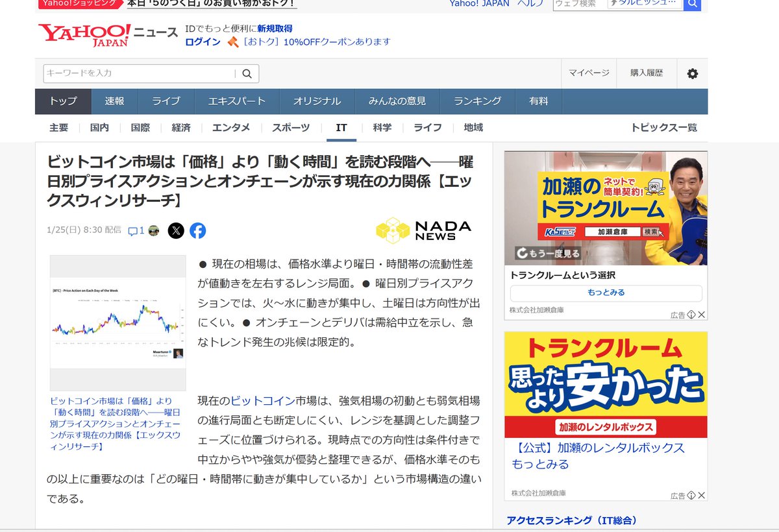Open the comments icon showing 1
This screenshot has width=779, height=532.
click(x=136, y=230)
